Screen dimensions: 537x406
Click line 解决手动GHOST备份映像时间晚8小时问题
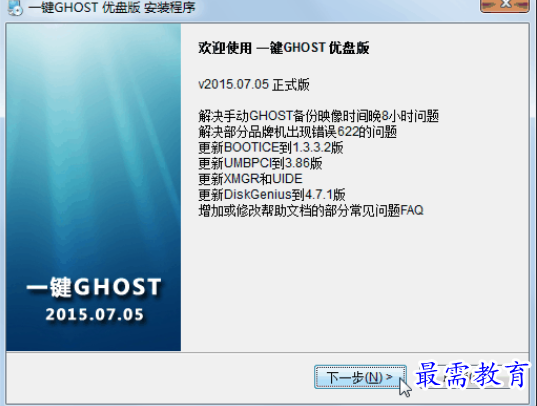[x=319, y=116]
